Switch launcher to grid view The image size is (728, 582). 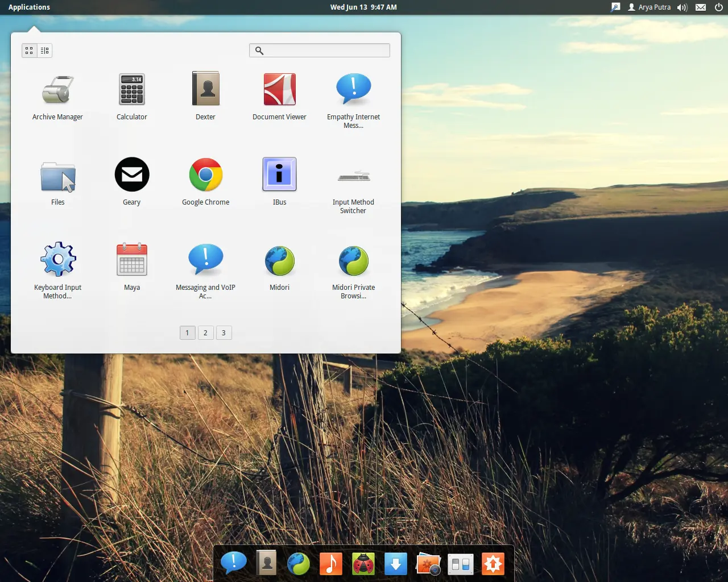click(x=30, y=51)
